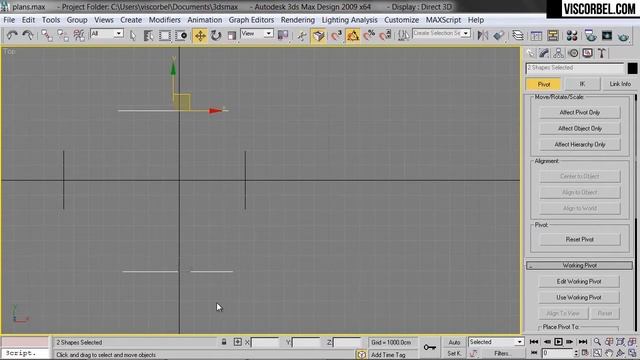This screenshot has height=360, width=640.
Task: Switch to the Link Info tab
Action: (x=620, y=84)
